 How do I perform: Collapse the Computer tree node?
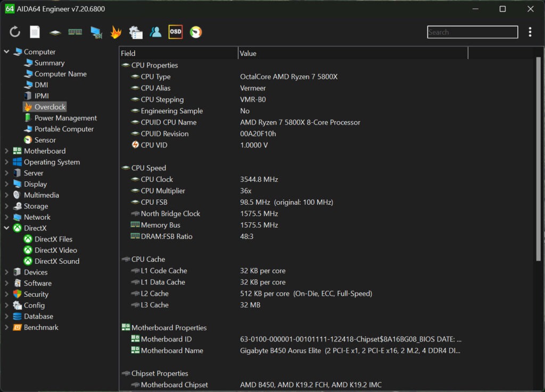pyautogui.click(x=6, y=52)
